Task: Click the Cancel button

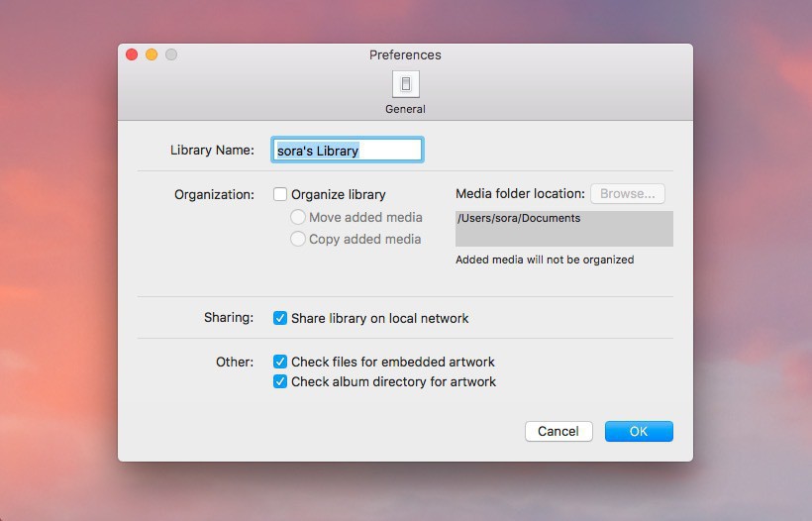Action: (x=558, y=432)
